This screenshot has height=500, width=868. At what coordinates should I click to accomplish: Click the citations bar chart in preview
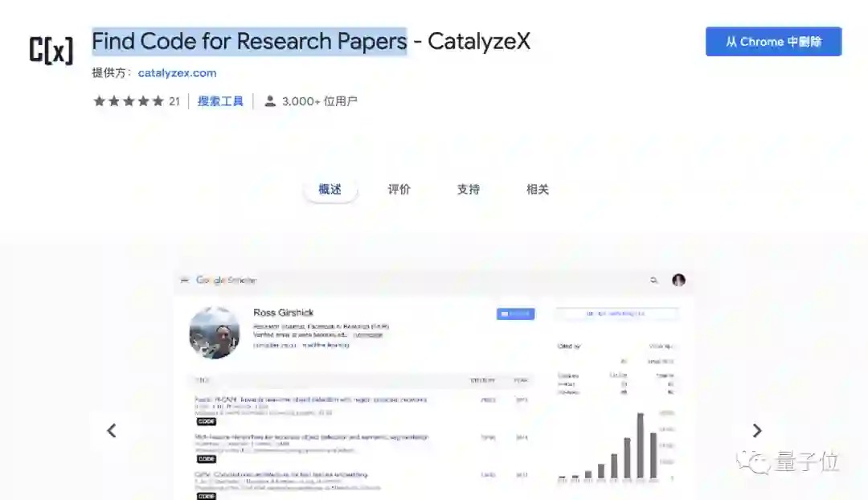(616, 446)
